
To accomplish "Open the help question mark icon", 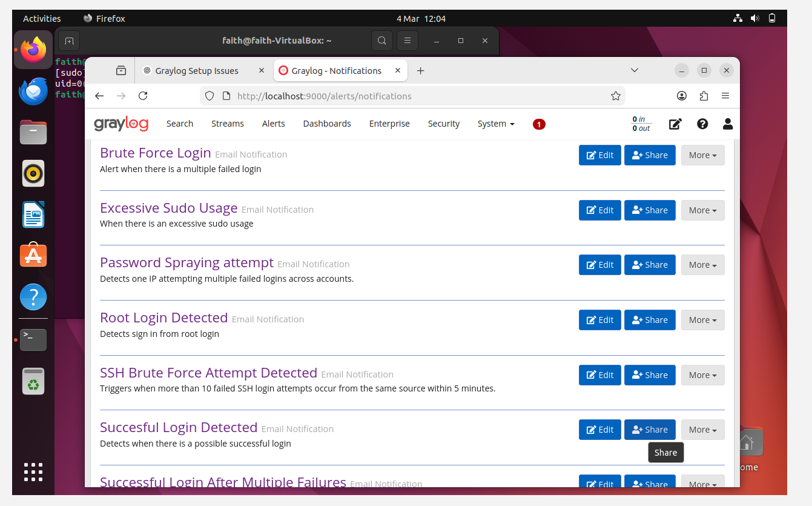I will pos(702,124).
